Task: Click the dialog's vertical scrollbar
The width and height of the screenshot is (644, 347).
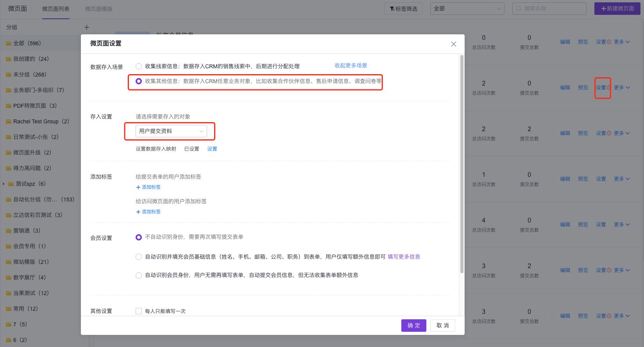Action: [462, 164]
